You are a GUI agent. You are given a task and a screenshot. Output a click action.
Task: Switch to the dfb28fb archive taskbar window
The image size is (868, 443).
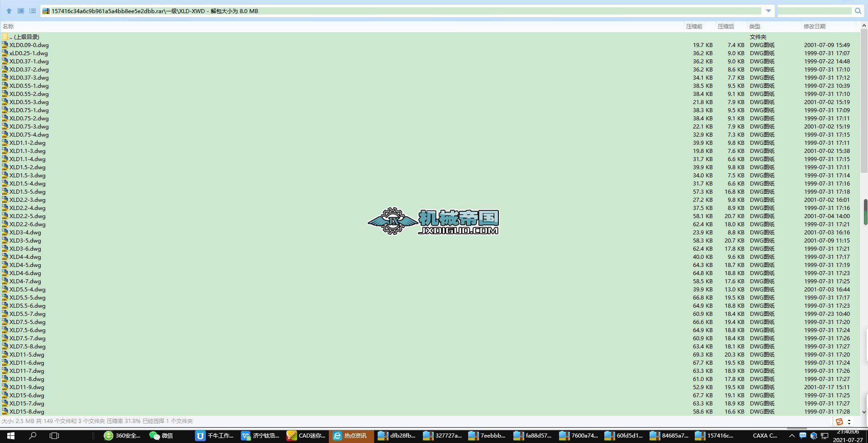click(397, 435)
